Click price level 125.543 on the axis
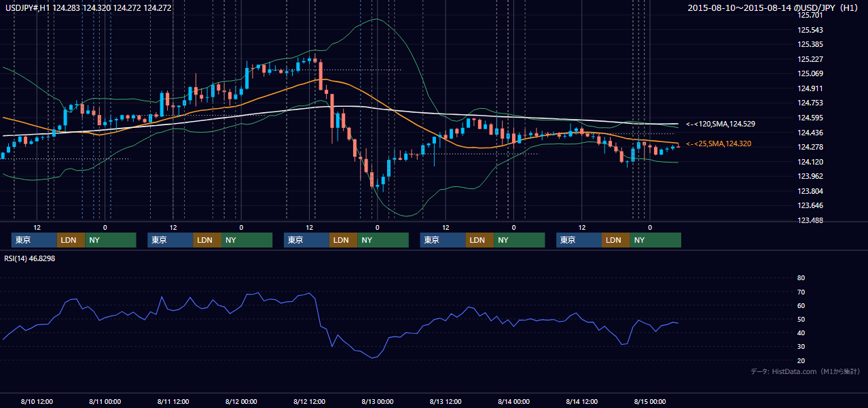Screen dimensions: 868x408 (x=810, y=30)
